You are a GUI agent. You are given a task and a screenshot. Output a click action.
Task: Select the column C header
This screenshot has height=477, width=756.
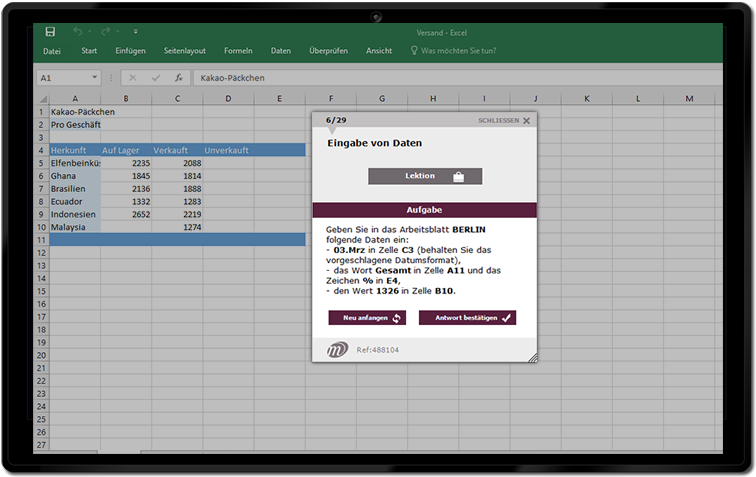tap(177, 98)
